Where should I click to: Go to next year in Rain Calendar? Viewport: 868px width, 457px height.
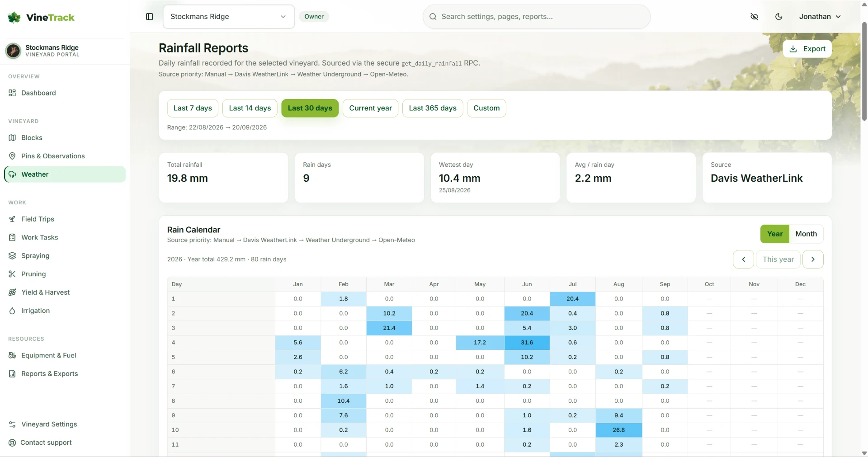813,259
